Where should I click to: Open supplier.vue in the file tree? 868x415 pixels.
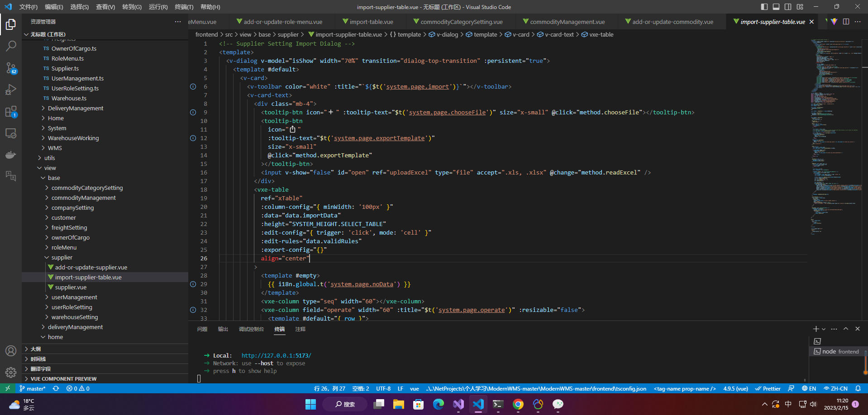(105, 288)
